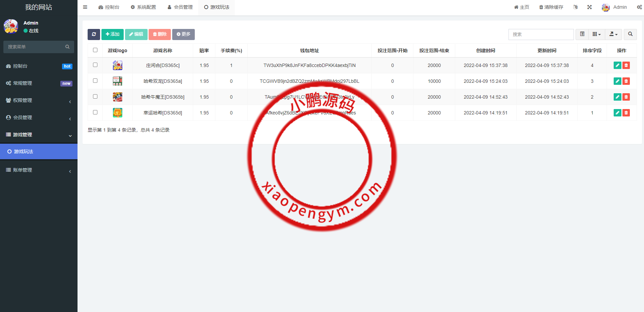Click the fullscreen expand icon

click(x=589, y=7)
